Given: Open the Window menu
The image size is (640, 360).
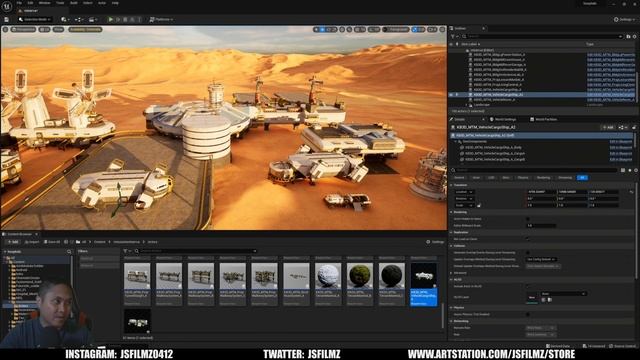Looking at the screenshot, I should click(x=44, y=3).
